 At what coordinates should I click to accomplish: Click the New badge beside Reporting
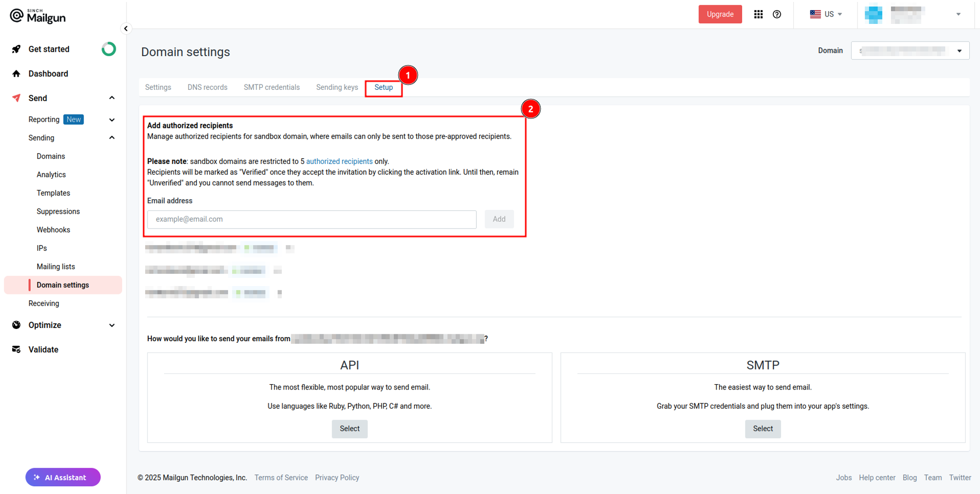(x=74, y=120)
